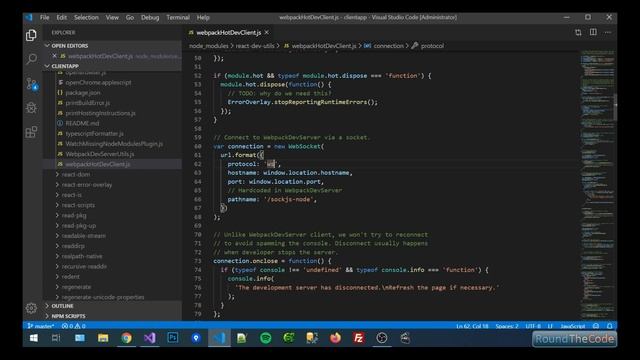Screen dimensions: 640x360
Task: Open the View menu
Action: point(112,18)
